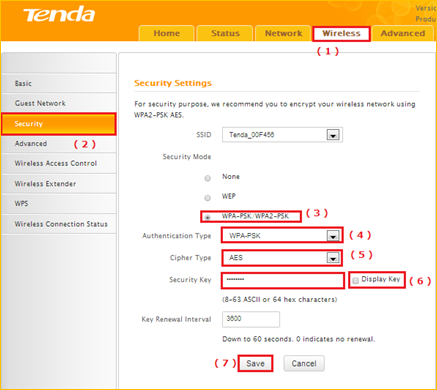
Task: Expand the Cipher Type AES dropdown
Action: (x=333, y=258)
